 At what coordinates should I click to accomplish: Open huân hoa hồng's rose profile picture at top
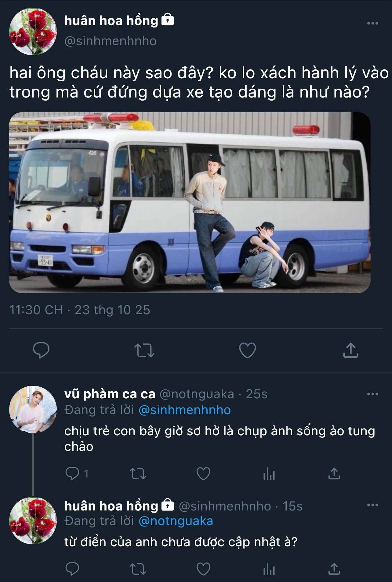33,31
